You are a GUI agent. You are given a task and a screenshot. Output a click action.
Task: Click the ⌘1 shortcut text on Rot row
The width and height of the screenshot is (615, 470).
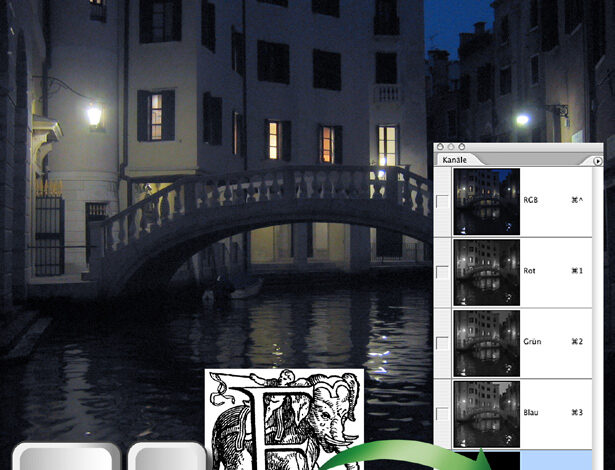[577, 271]
